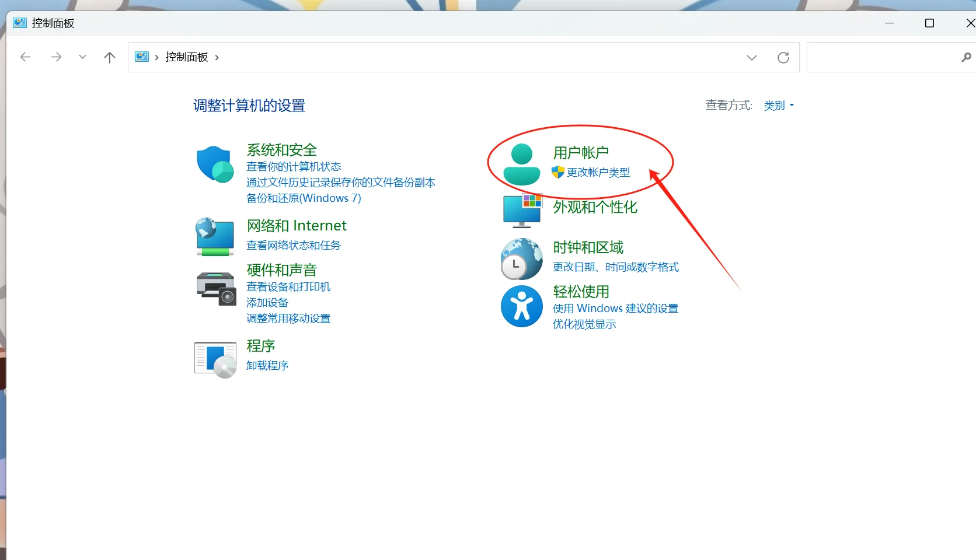976x560 pixels.
Task: Open the 程序 category link
Action: (x=260, y=346)
